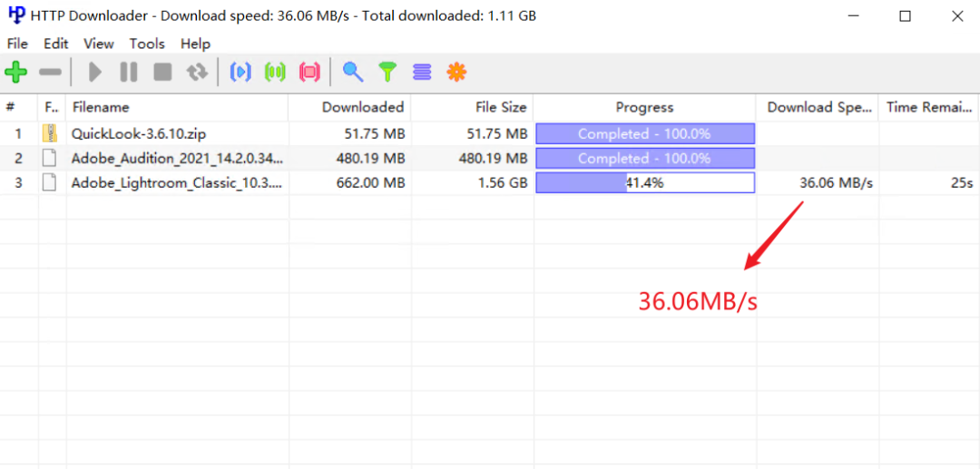Click the gray Remove minus icon

pos(50,73)
